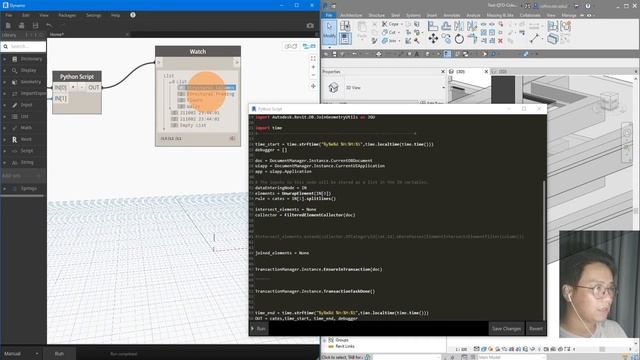Click the zoom in plus in Dynamo canvas

point(313,67)
